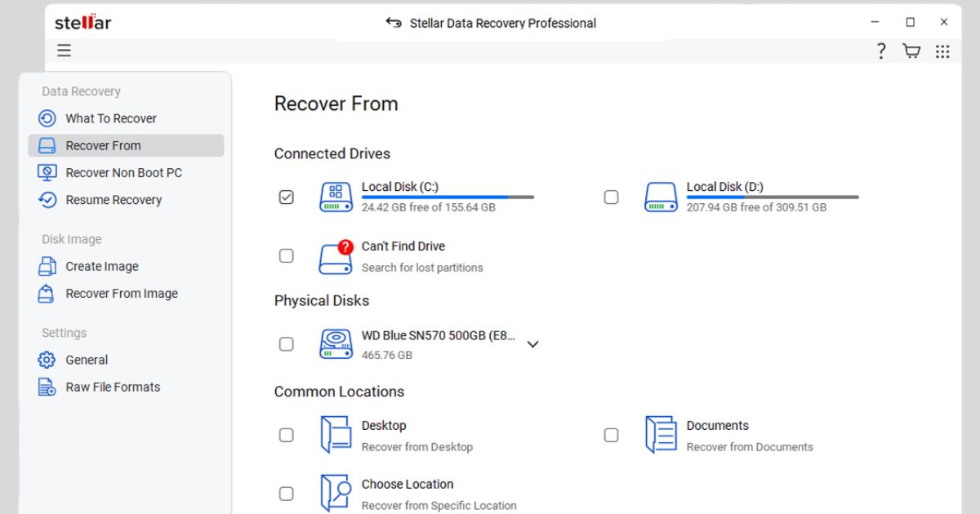
Task: Click the WD Blue SN570 disk icon
Action: (336, 344)
